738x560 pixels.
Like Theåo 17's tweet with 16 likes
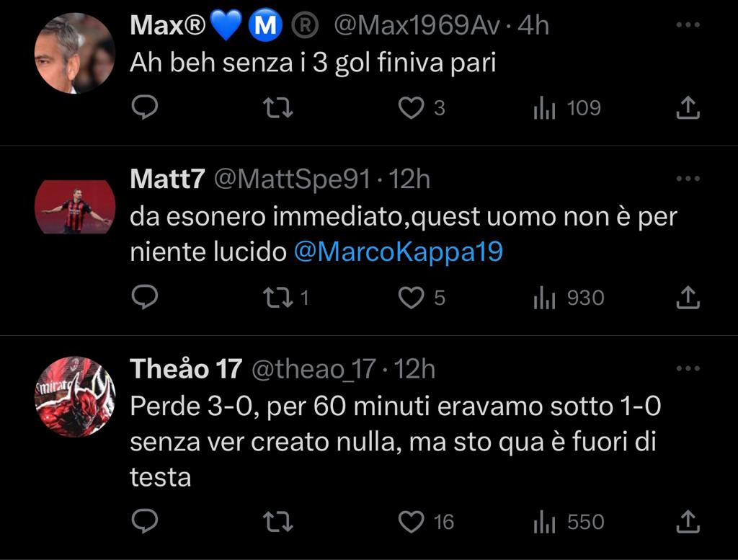(x=412, y=521)
